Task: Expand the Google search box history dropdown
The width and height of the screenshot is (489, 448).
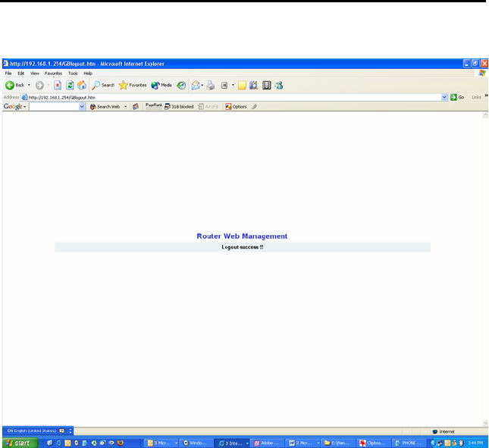Action: pos(82,107)
